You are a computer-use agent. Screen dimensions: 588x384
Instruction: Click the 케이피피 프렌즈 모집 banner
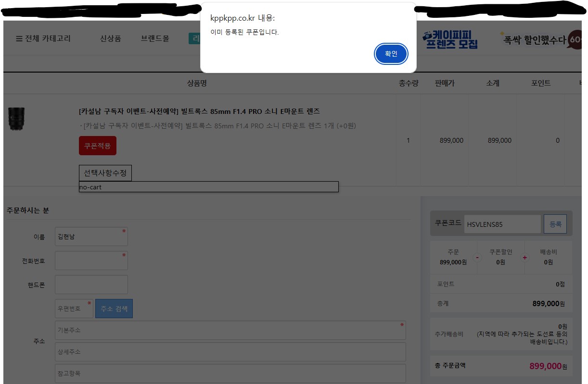[x=450, y=39]
